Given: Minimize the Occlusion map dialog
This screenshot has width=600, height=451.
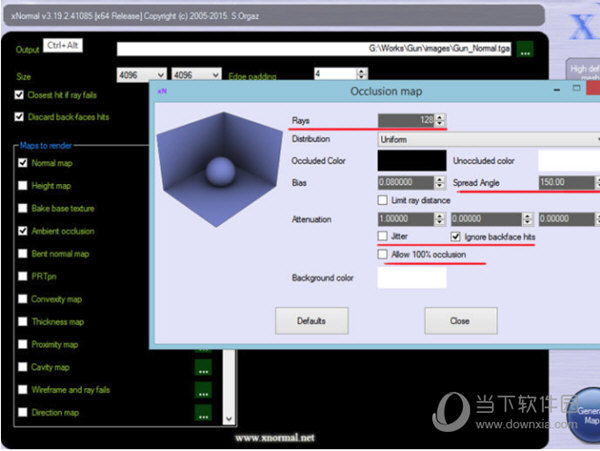Looking at the screenshot, I should (x=557, y=90).
